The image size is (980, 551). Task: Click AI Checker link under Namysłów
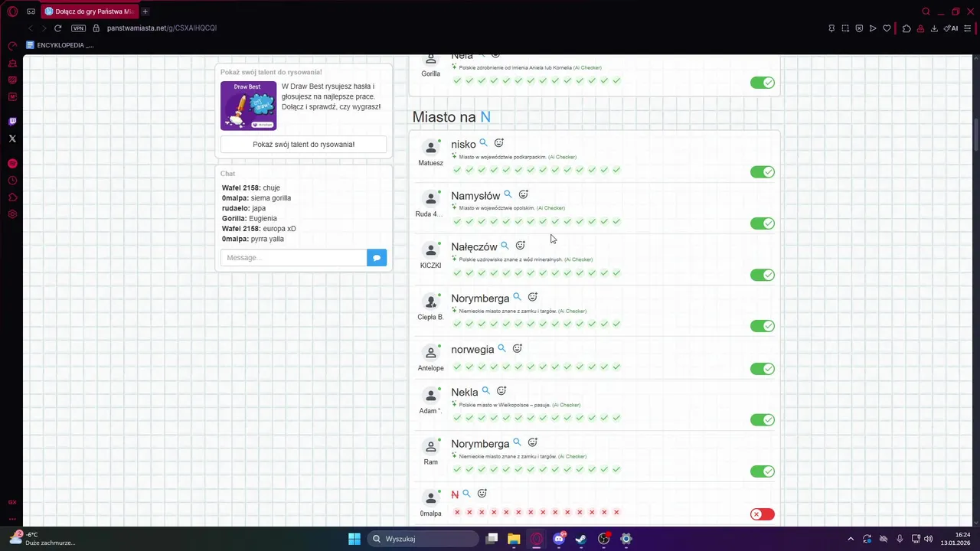pyautogui.click(x=551, y=208)
